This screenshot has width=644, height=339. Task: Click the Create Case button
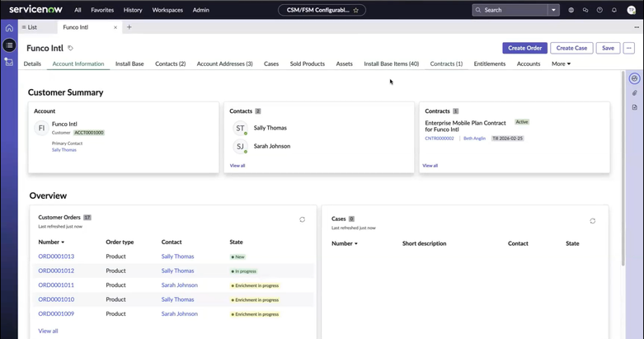pos(571,48)
